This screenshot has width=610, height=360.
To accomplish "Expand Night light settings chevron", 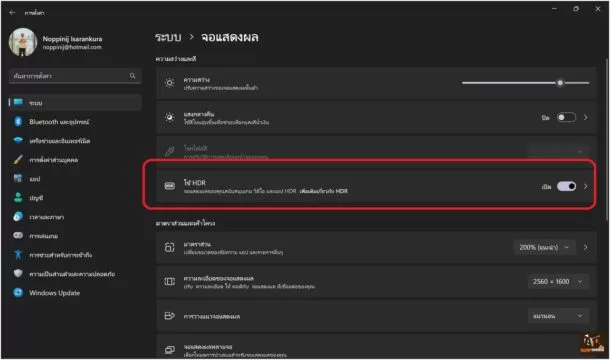I will click(585, 118).
